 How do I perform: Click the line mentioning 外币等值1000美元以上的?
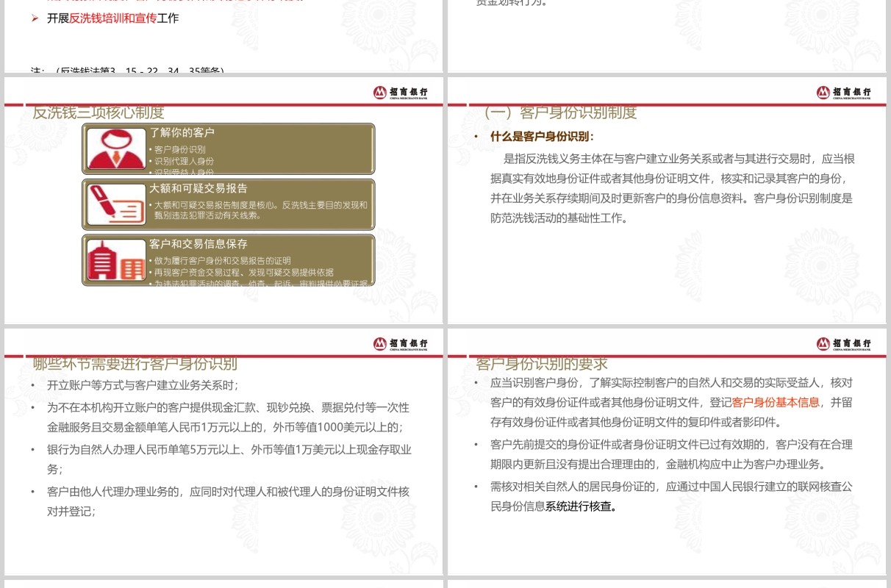point(225,427)
